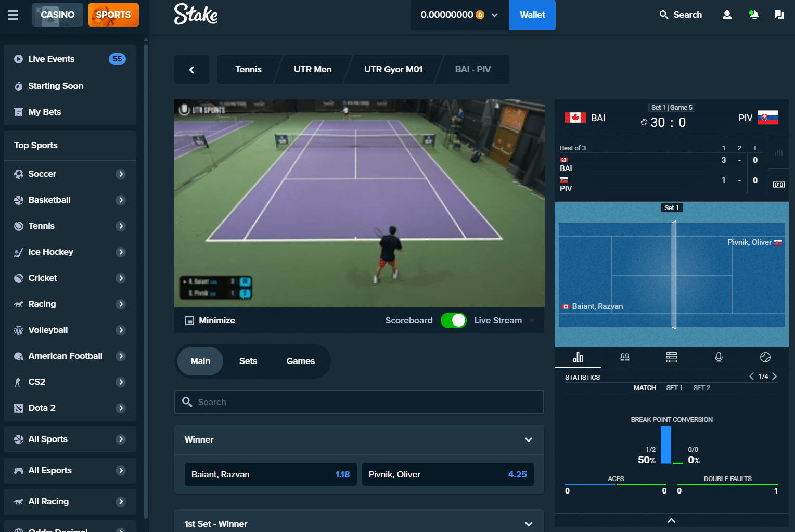Expand the All Sports arrow
This screenshot has height=532, width=795.
click(x=121, y=439)
